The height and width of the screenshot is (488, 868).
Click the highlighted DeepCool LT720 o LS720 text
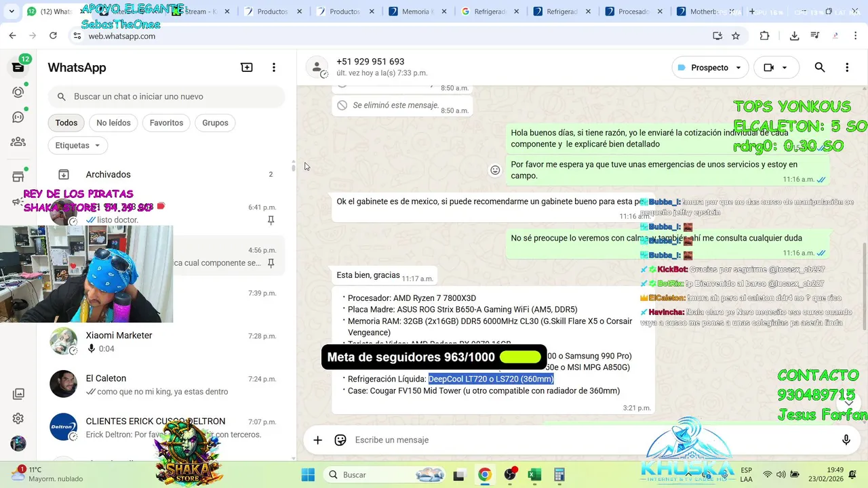pos(491,379)
